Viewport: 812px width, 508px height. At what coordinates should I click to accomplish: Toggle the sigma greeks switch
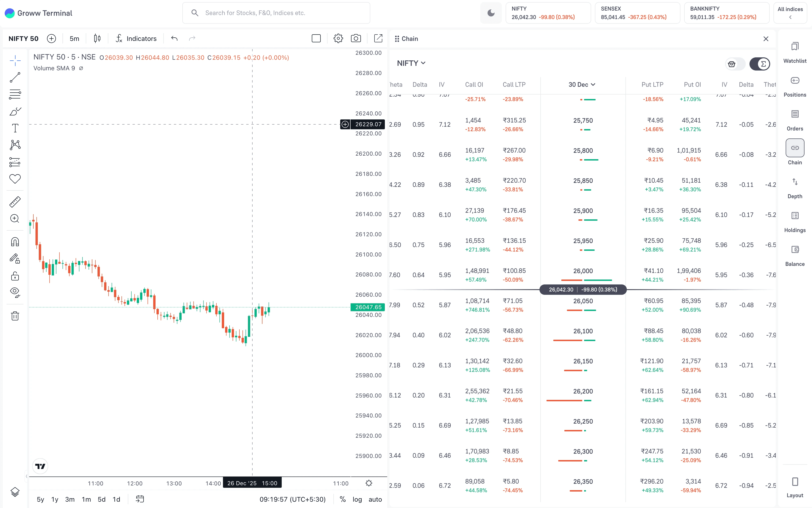tap(760, 64)
